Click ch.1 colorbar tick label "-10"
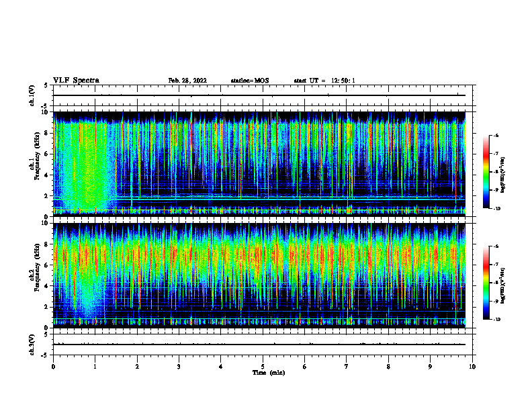 (496, 209)
